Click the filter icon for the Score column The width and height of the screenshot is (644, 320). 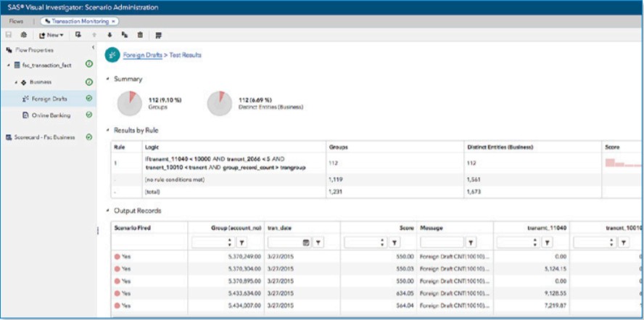point(395,243)
